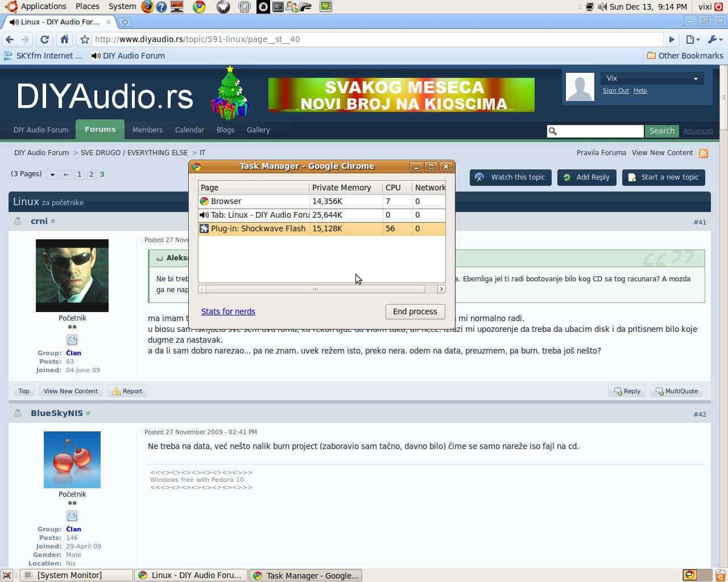Expand the Vix user dropdown
Viewport: 728px width, 582px height.
652,78
